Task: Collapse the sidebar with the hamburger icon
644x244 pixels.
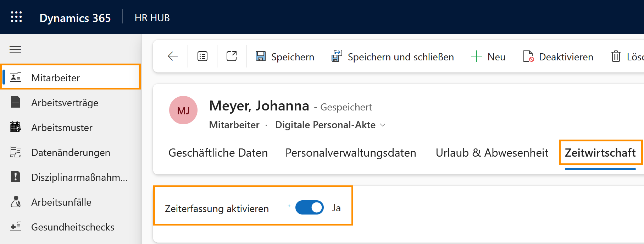Action: [x=15, y=49]
